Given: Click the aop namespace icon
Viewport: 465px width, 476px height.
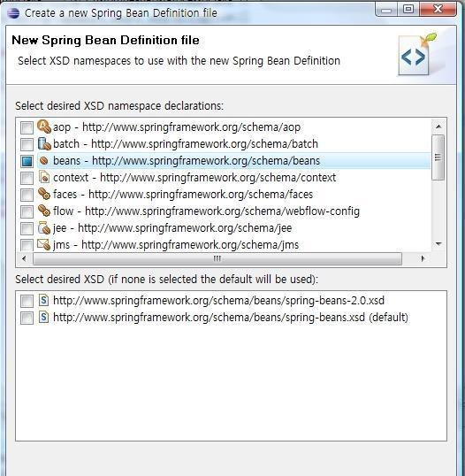Looking at the screenshot, I should [x=44, y=127].
